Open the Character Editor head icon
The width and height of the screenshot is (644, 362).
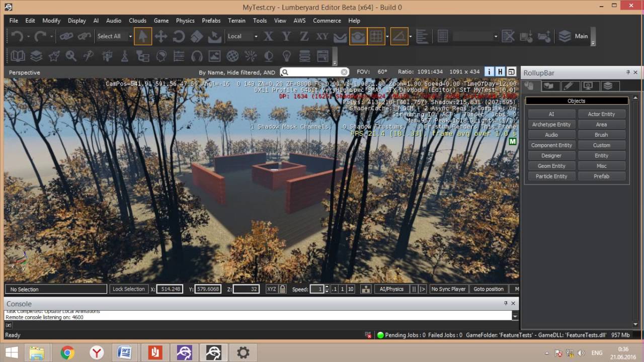coord(161,56)
